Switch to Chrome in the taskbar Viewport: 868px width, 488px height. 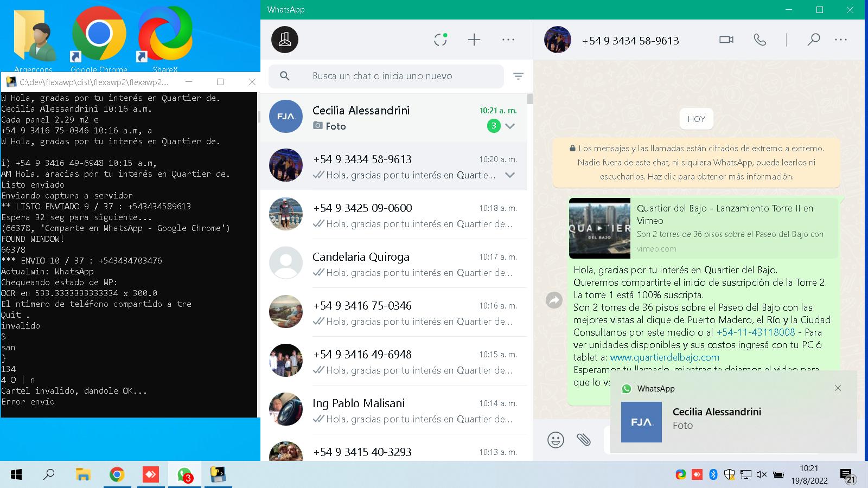pyautogui.click(x=117, y=475)
